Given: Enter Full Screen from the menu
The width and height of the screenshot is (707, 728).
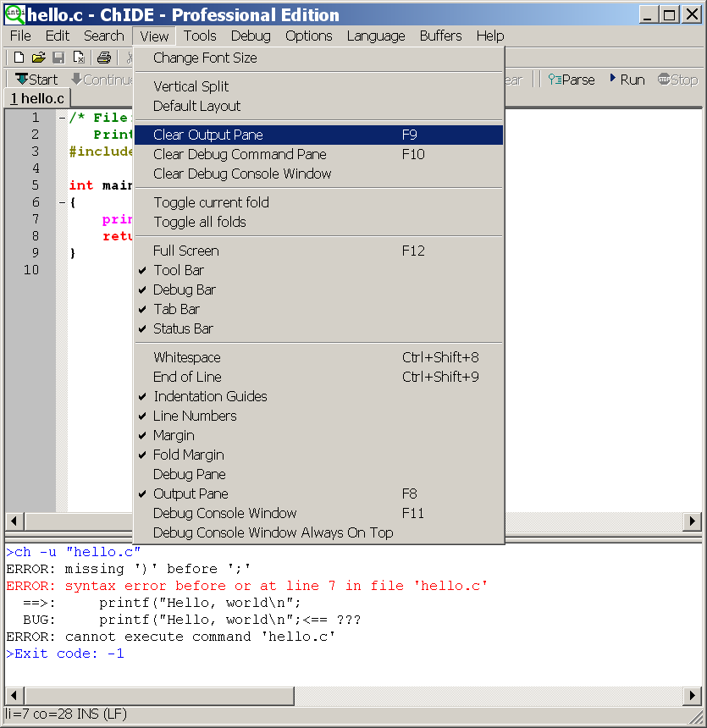Looking at the screenshot, I should 318,251.
